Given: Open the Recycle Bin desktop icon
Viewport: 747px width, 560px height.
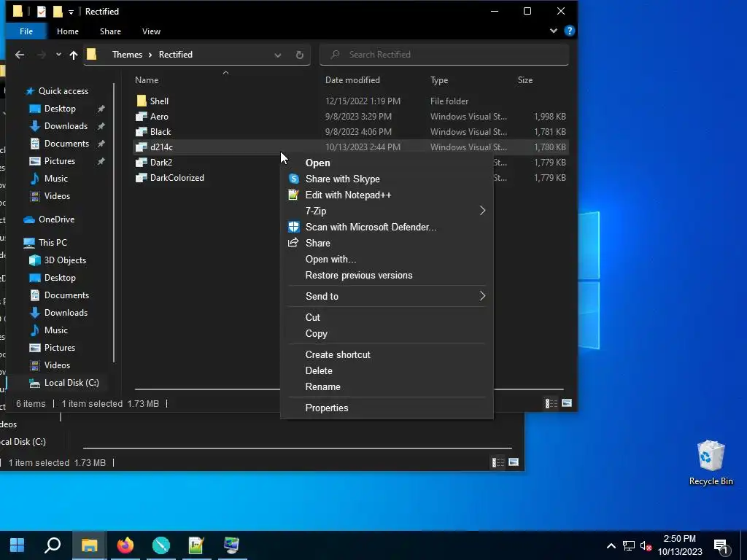Looking at the screenshot, I should (x=711, y=463).
